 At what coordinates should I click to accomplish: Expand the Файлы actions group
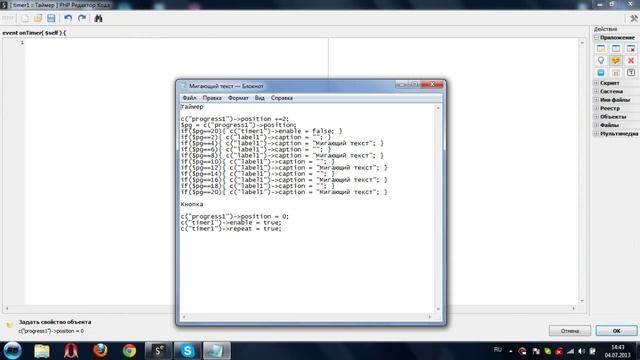tap(596, 125)
